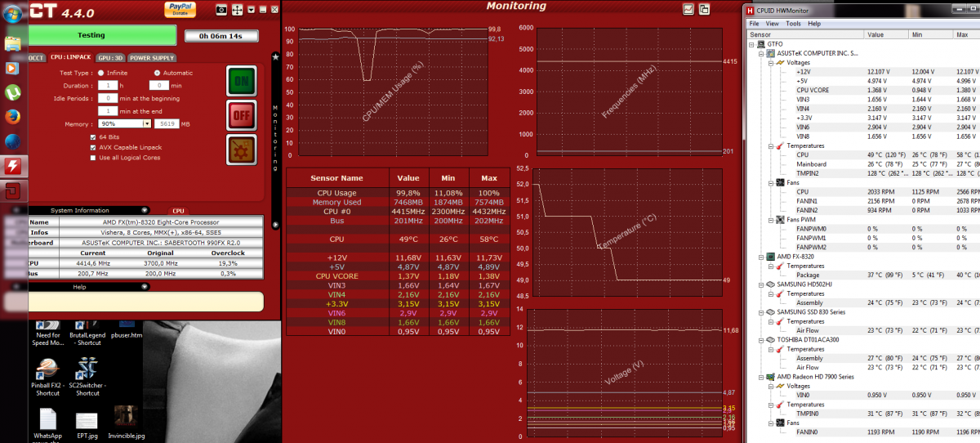Switch to the GPU : 3D tab
This screenshot has width=980, height=443.
coord(110,58)
